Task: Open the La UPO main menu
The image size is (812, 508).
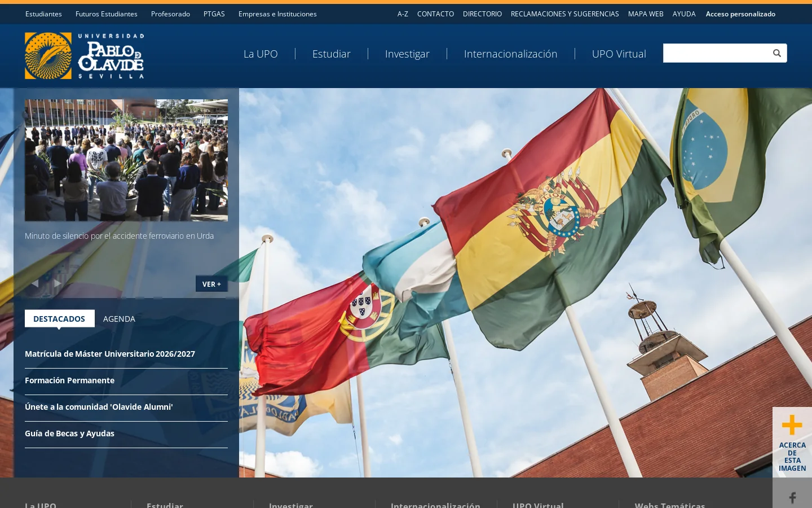Action: point(261,54)
